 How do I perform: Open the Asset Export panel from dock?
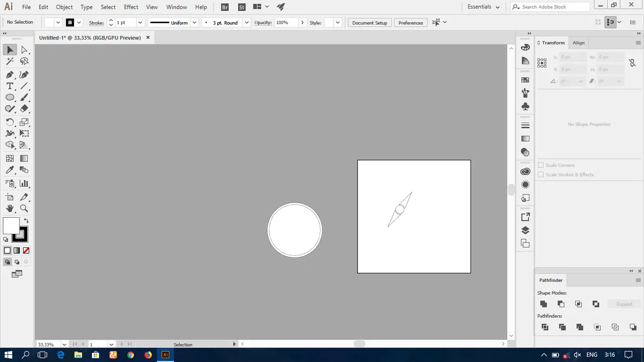coord(525,217)
